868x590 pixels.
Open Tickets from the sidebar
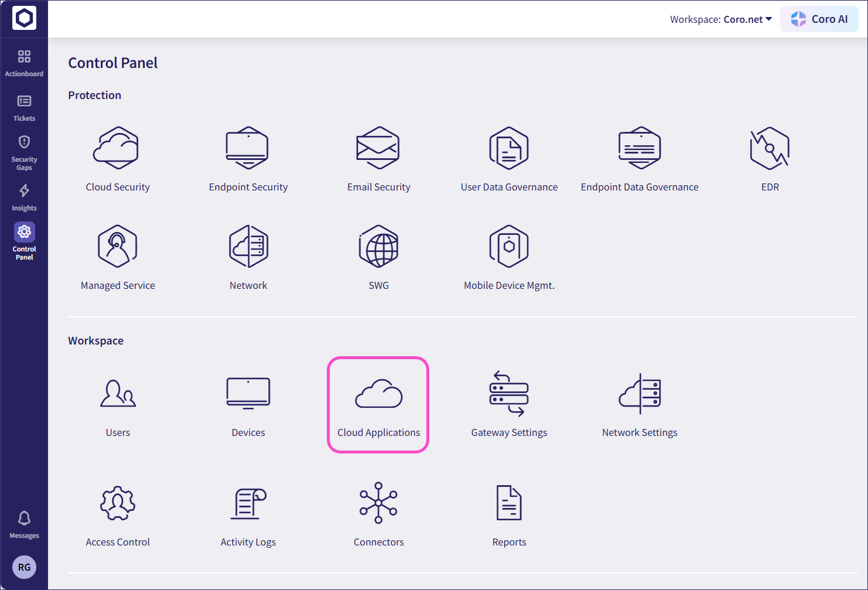point(24,108)
